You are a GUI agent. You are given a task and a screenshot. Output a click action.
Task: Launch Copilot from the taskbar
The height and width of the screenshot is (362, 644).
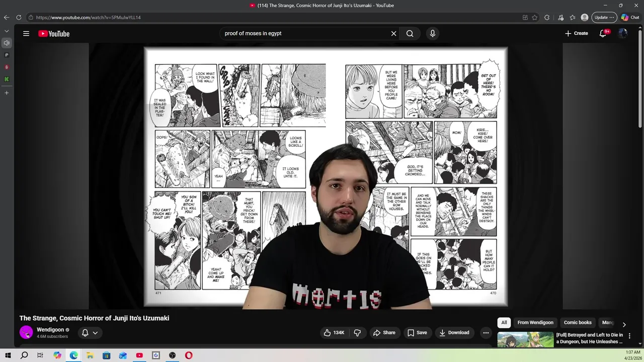pos(57,355)
